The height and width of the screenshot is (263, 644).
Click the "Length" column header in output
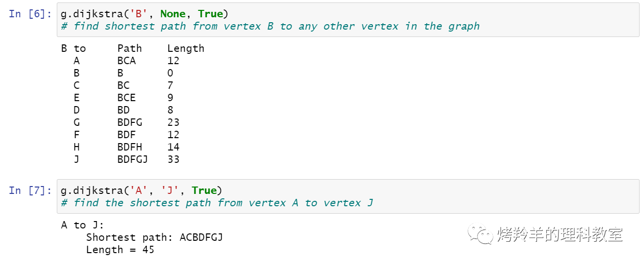186,48
